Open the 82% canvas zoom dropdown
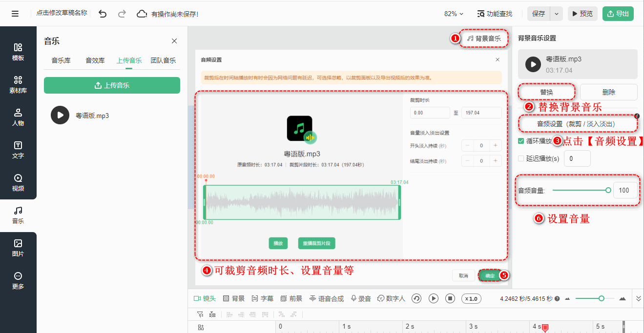Image resolution: width=644 pixels, height=333 pixels. tap(454, 14)
